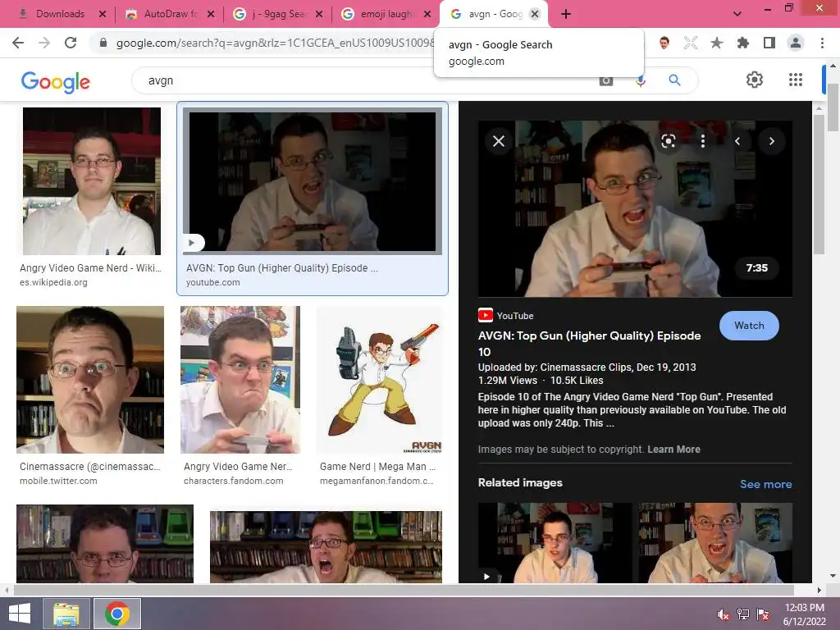Open See more related images
The image size is (840, 630).
click(x=765, y=484)
